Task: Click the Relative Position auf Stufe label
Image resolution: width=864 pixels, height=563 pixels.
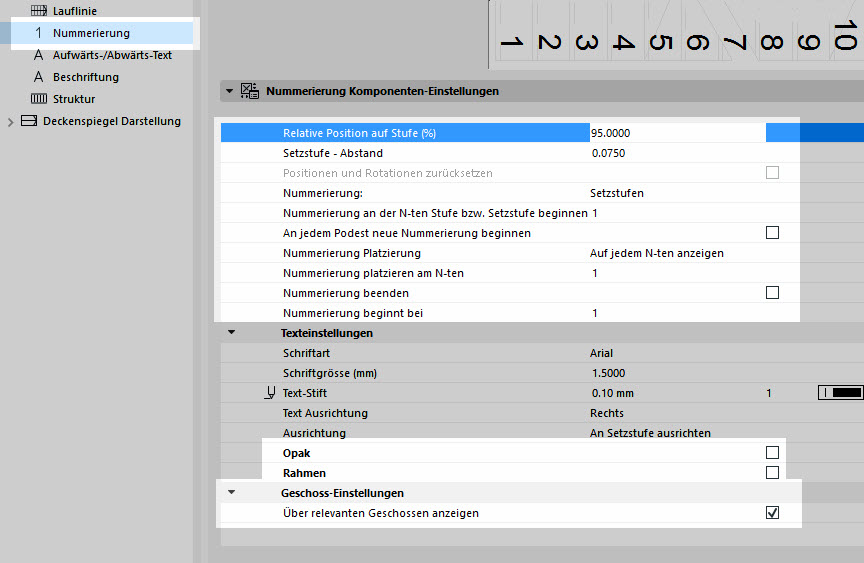Action: click(x=359, y=133)
